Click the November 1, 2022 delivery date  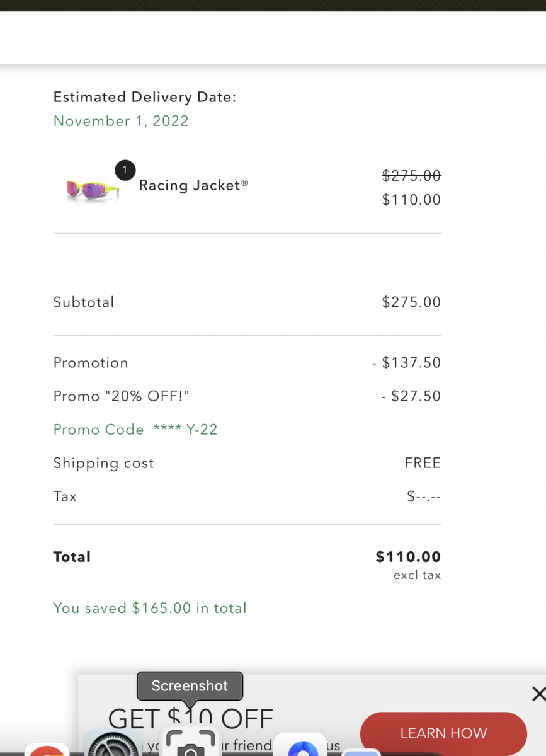point(121,121)
